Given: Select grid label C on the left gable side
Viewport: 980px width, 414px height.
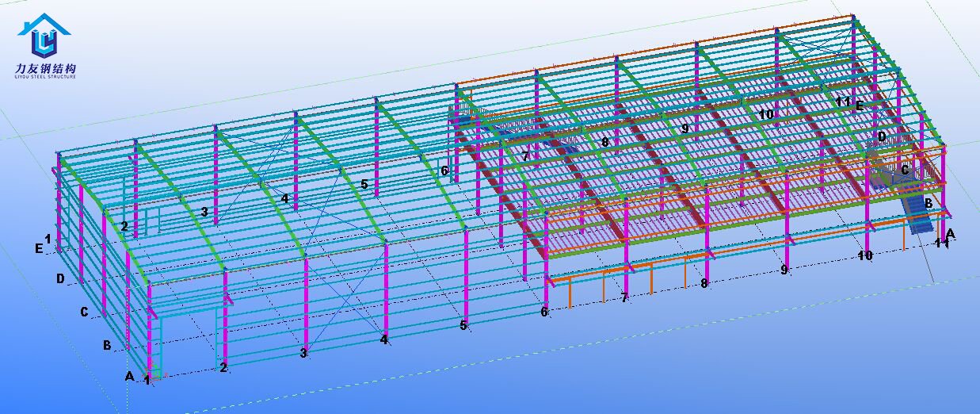Looking at the screenshot, I should click(84, 312).
